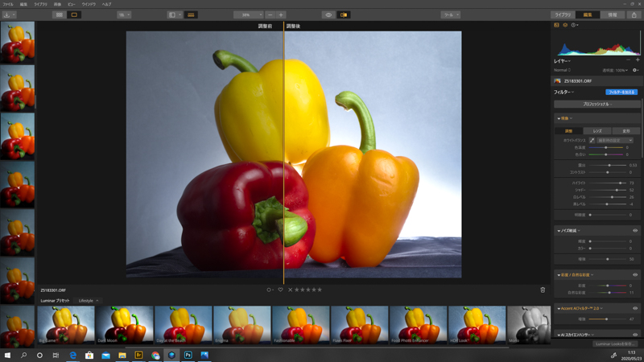Apply the Dark Moon look preset
Viewport: 644px width, 362px height.
(x=125, y=325)
